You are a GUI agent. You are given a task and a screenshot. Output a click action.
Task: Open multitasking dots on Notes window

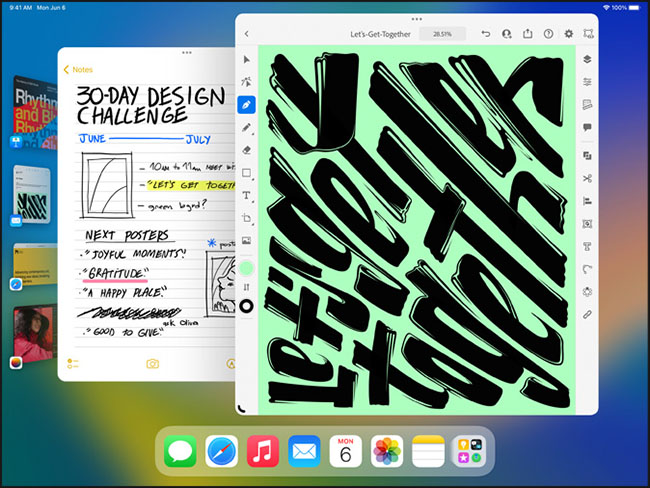click(187, 53)
